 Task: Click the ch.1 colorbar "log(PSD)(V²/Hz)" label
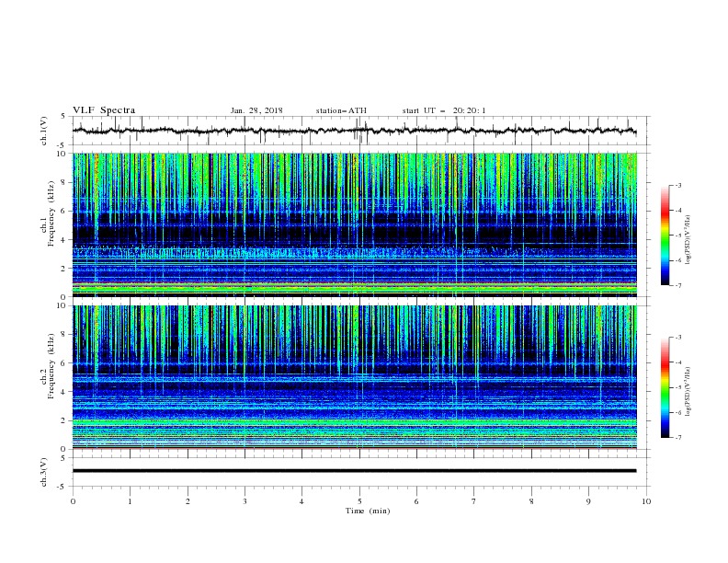pos(688,240)
